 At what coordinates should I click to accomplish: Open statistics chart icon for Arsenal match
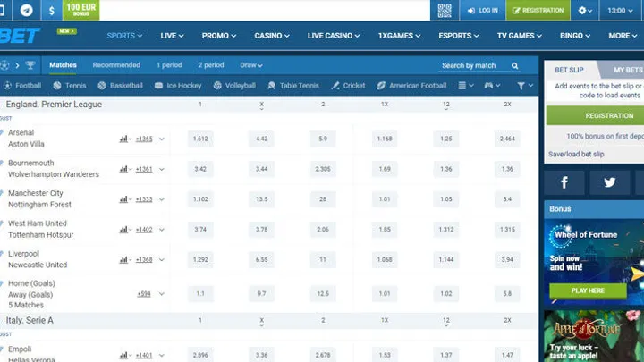(x=123, y=139)
